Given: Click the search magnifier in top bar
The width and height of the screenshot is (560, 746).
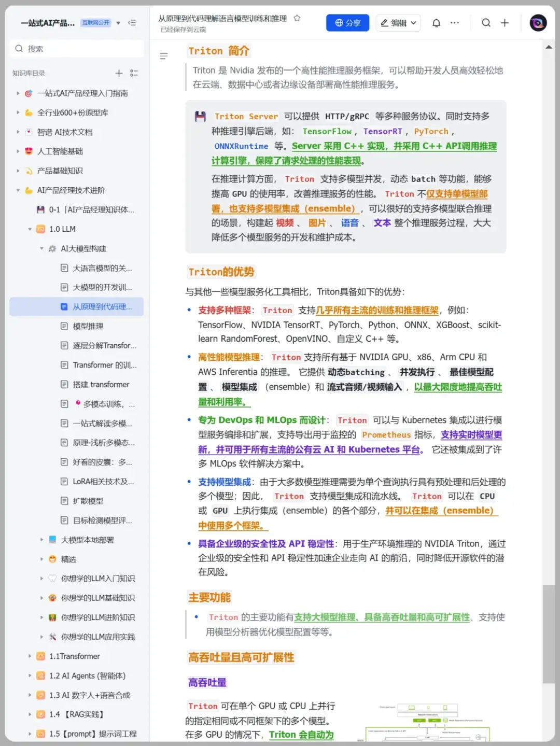Looking at the screenshot, I should pos(486,23).
